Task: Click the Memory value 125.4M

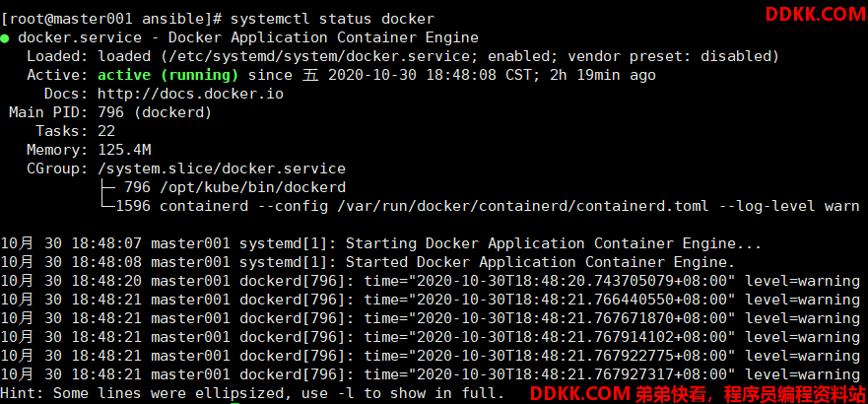Action: coord(124,150)
